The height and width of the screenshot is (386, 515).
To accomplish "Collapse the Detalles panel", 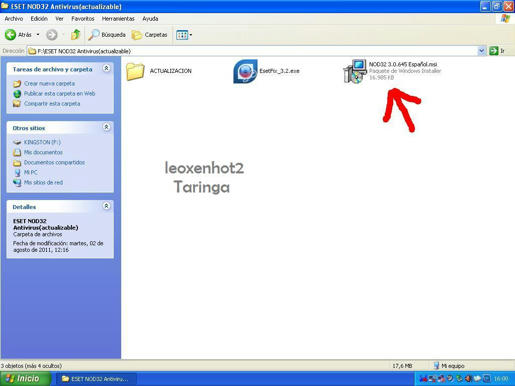I will coord(106,206).
